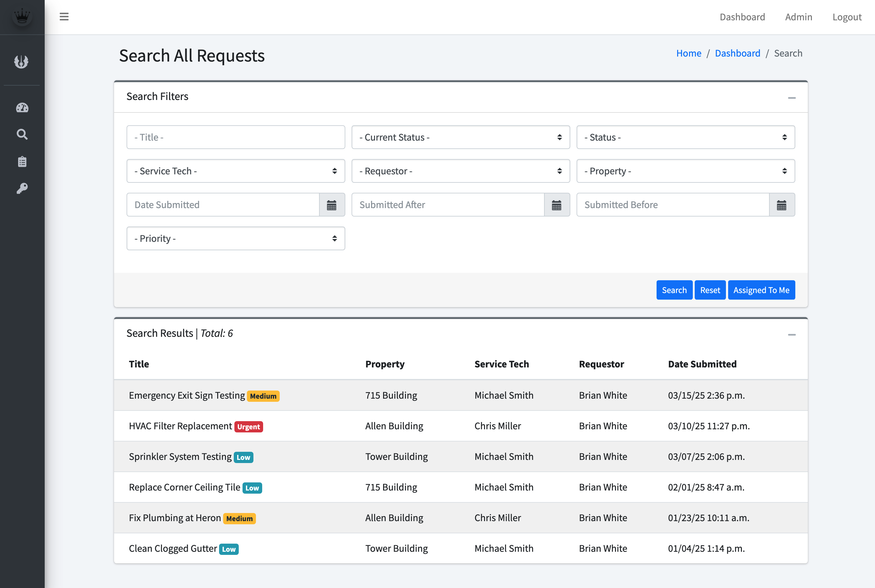
Task: Select the magnifying glass search icon in sidebar
Action: (x=22, y=134)
